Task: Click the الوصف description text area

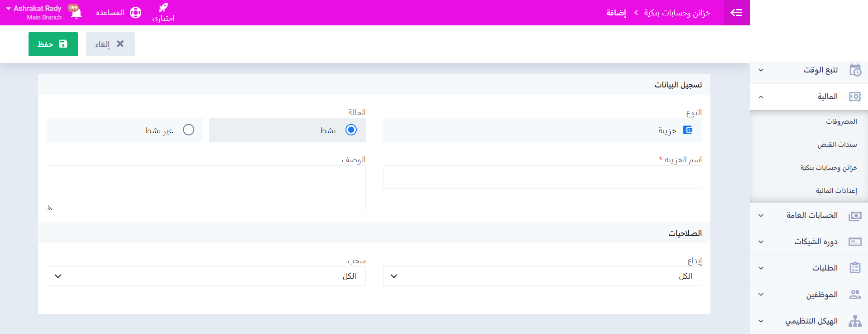Action: [206, 188]
